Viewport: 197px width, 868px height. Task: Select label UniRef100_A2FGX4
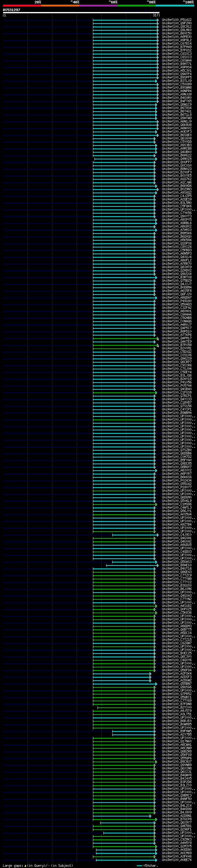pyautogui.click(x=177, y=674)
